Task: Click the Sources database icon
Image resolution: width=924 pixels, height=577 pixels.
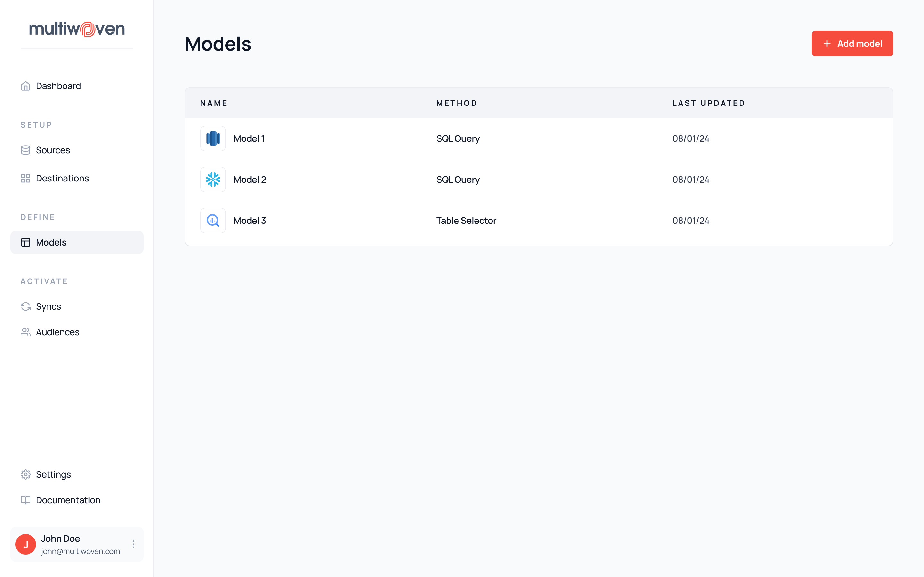Action: [x=26, y=150]
